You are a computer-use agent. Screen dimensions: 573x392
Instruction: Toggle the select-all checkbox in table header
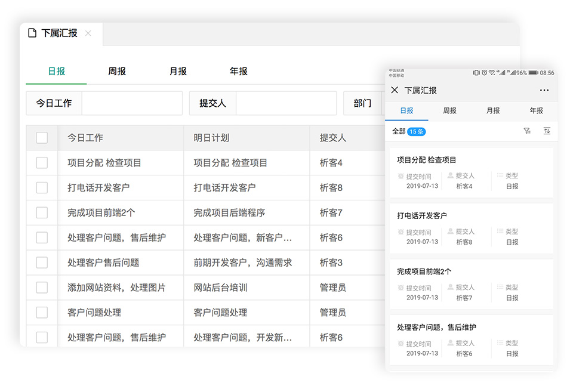(x=42, y=138)
